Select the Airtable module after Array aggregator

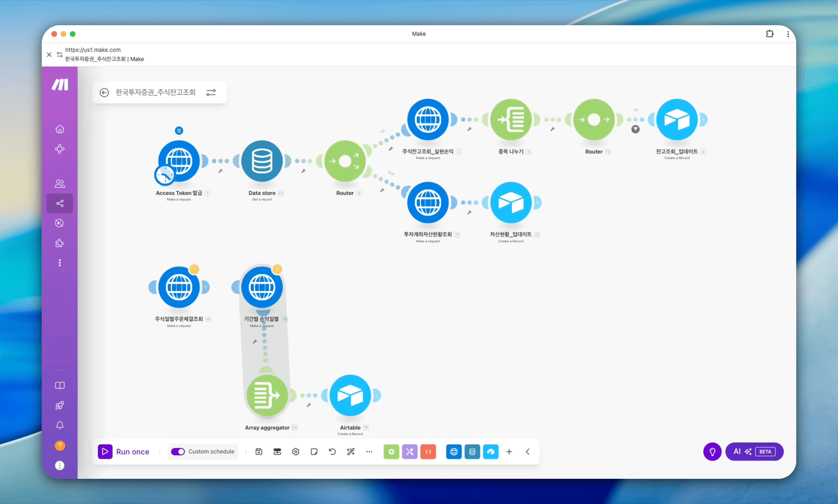tap(350, 396)
